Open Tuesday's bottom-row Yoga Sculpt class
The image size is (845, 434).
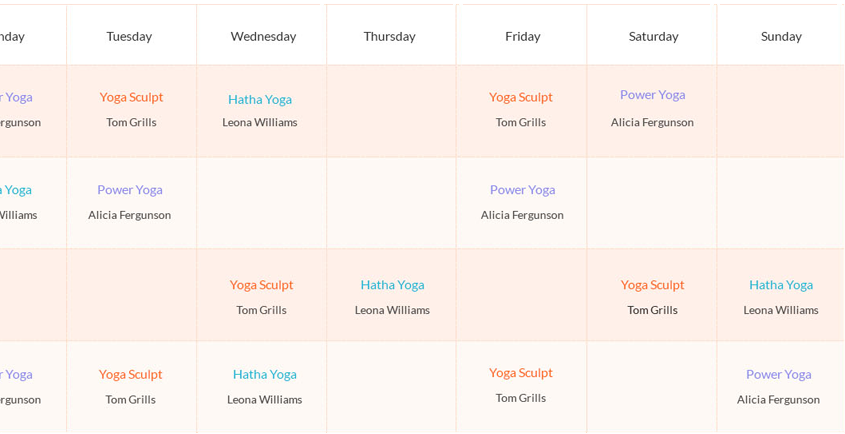(x=130, y=375)
